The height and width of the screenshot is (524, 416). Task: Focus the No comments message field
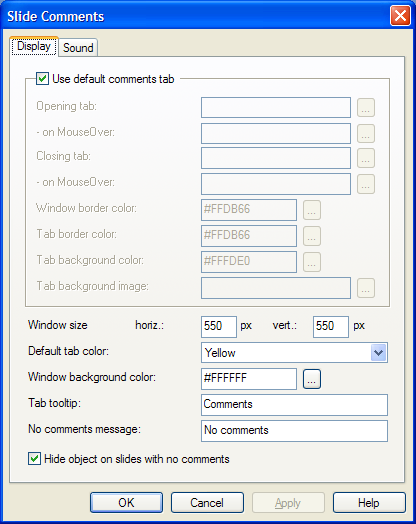[294, 431]
